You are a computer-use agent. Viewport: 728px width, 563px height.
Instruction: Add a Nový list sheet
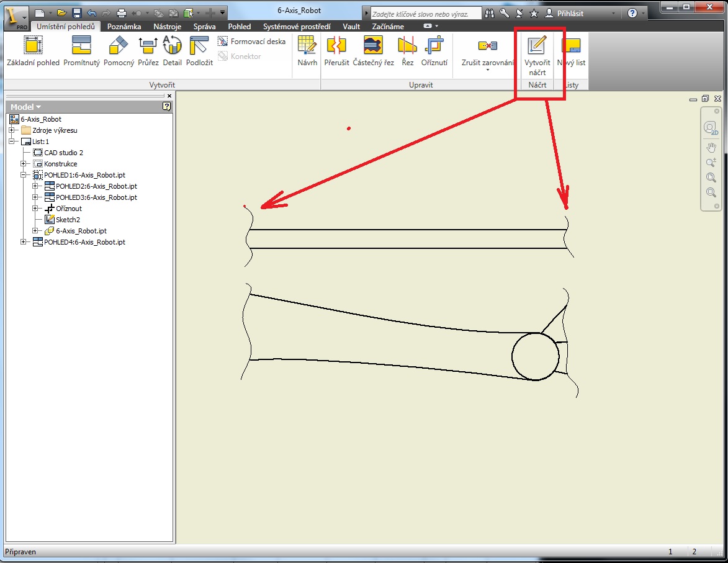coord(571,51)
